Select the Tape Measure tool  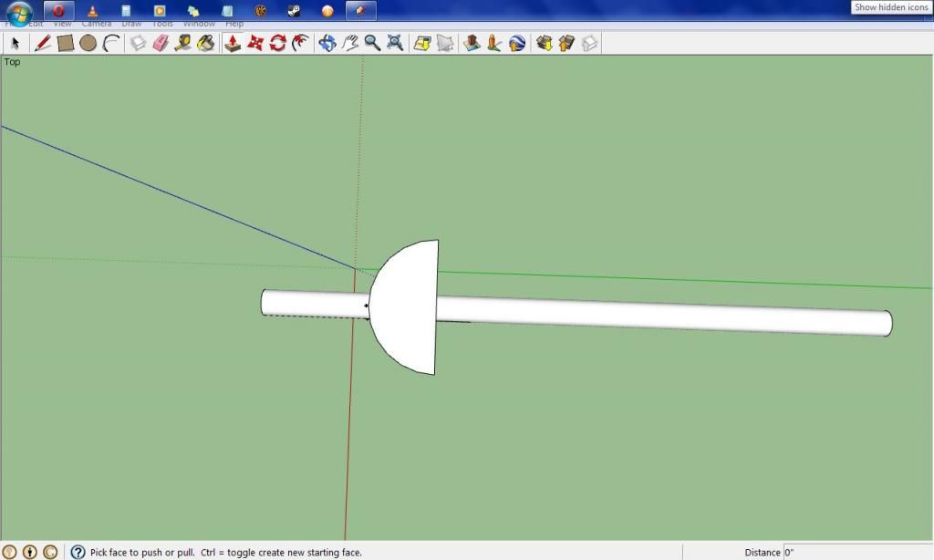182,43
